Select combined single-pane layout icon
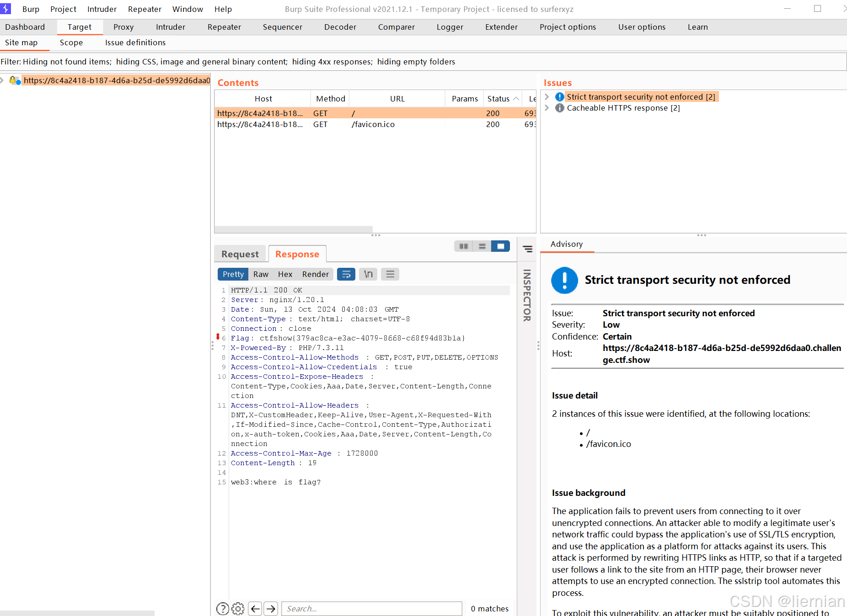This screenshot has height=616, width=847. click(500, 246)
